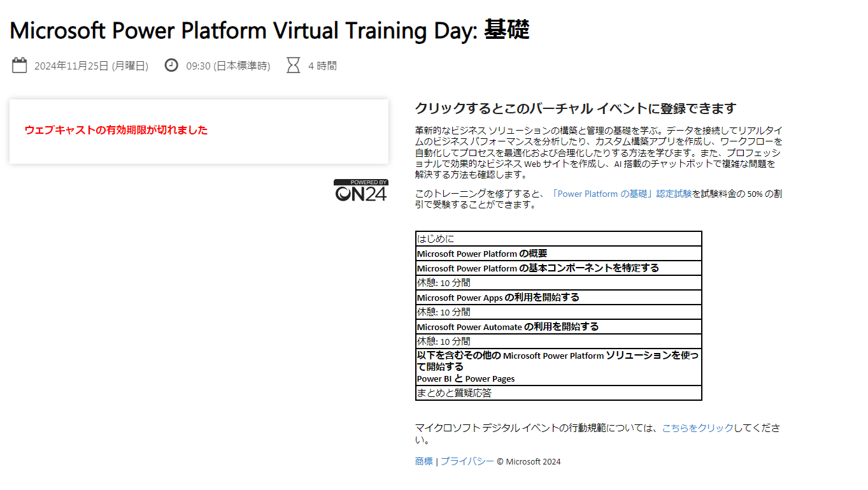Click the agenda row Microsoft Power Apps の利用を開始する
The height and width of the screenshot is (490, 868).
(559, 298)
